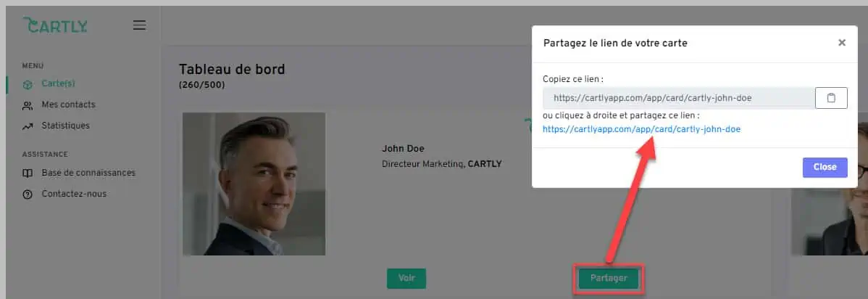Click inside the card link text field
Viewport: 868px width, 299px height.
click(x=678, y=98)
